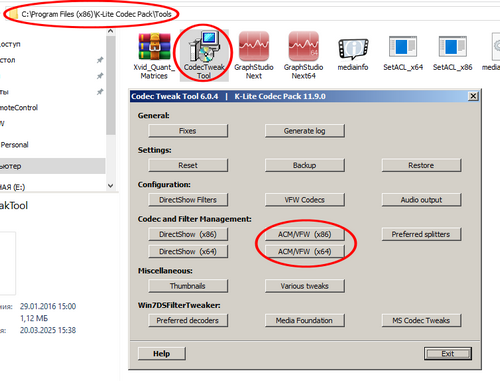The image size is (500, 381).
Task: Click the Thumbnails button
Action: coord(188,286)
